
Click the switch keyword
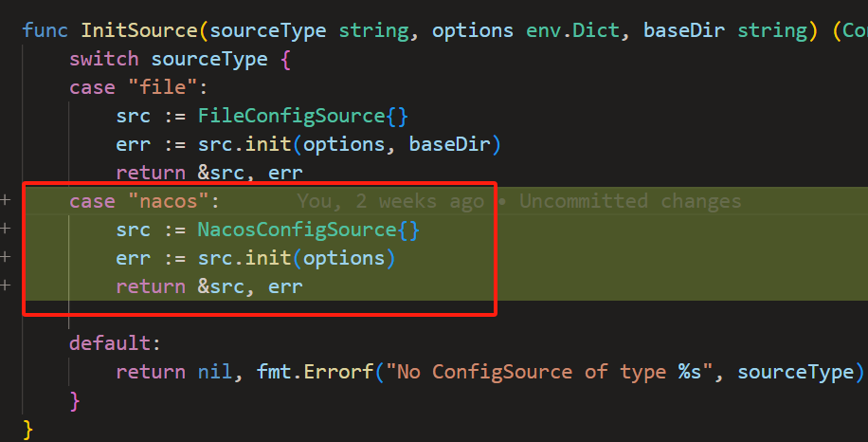tap(104, 59)
